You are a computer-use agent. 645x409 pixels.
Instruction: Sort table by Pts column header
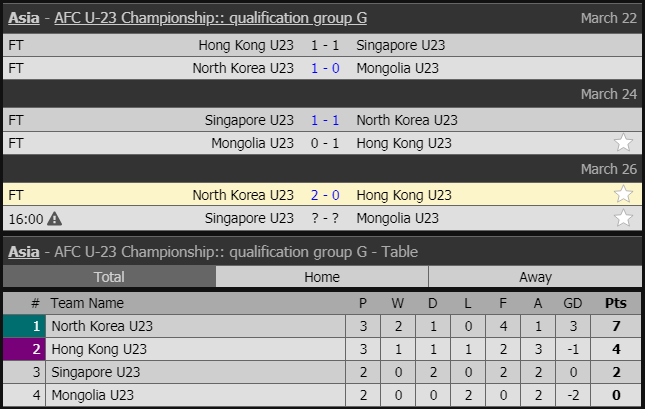point(617,303)
